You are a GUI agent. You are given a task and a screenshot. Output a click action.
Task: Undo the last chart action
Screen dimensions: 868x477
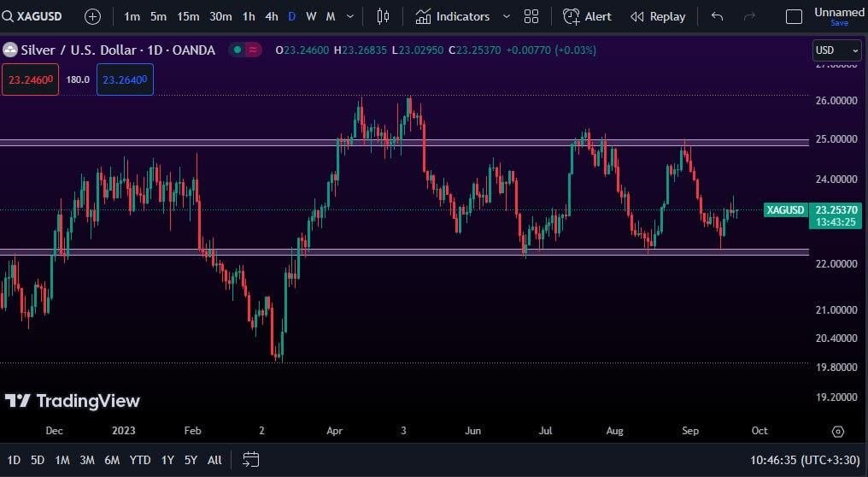coord(717,16)
